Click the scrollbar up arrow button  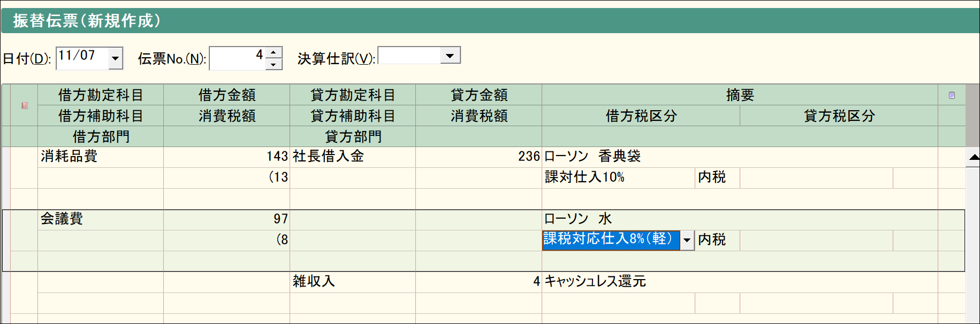point(973,157)
